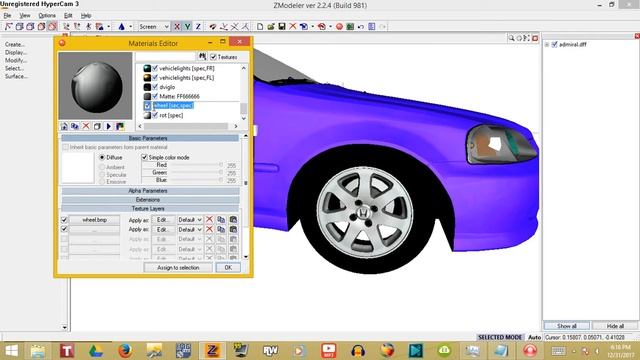Toggle Matte: FF666666 material checkbox
The width and height of the screenshot is (640, 360).
155,96
